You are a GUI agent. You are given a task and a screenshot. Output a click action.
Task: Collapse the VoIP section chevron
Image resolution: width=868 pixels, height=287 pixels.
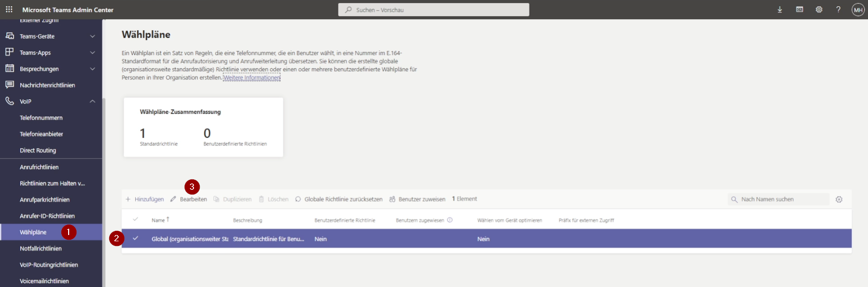click(x=93, y=101)
